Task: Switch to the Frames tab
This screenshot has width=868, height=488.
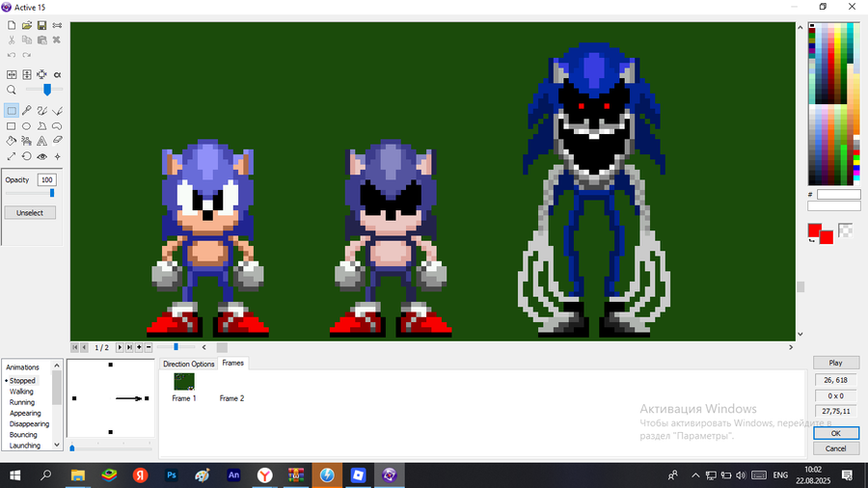Action: [232, 363]
